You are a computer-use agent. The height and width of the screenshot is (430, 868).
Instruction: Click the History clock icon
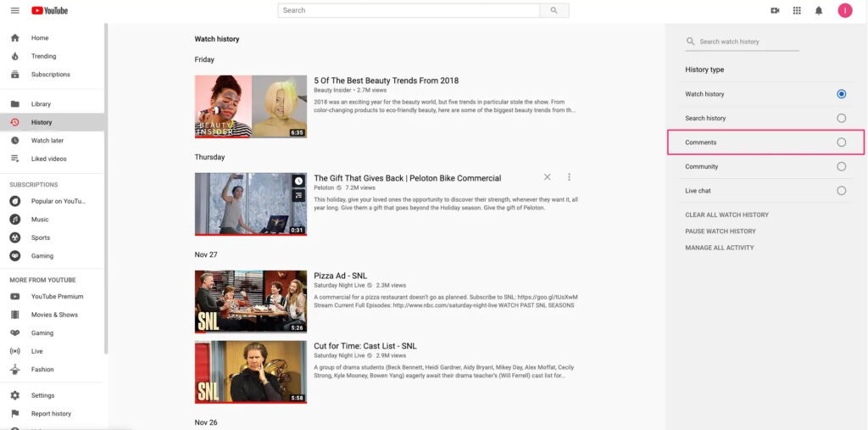[15, 122]
